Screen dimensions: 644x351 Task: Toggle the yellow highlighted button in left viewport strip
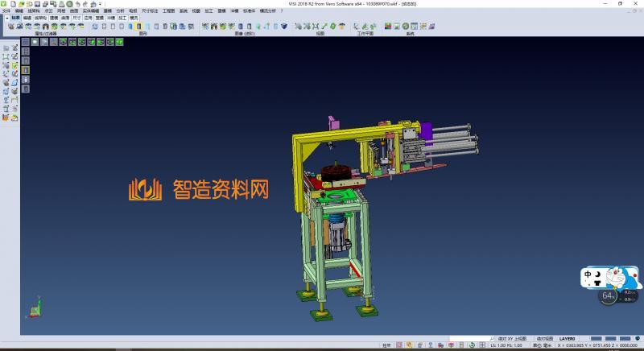25,70
